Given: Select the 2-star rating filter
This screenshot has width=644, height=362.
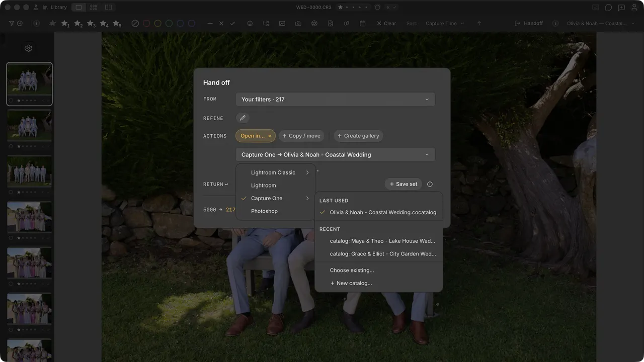Looking at the screenshot, I should pos(78,24).
